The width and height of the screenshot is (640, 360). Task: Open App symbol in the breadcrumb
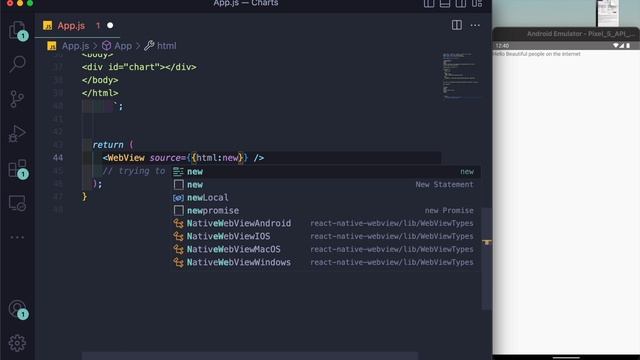[x=123, y=46]
